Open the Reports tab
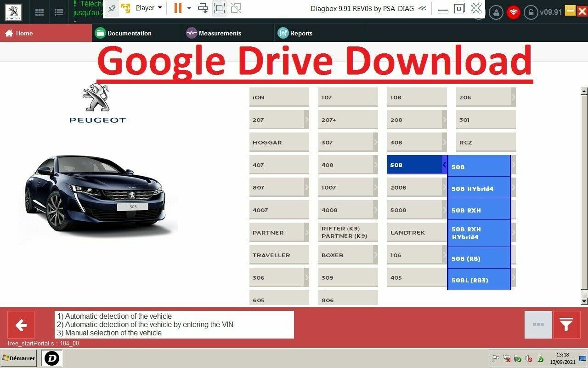 [x=320, y=33]
